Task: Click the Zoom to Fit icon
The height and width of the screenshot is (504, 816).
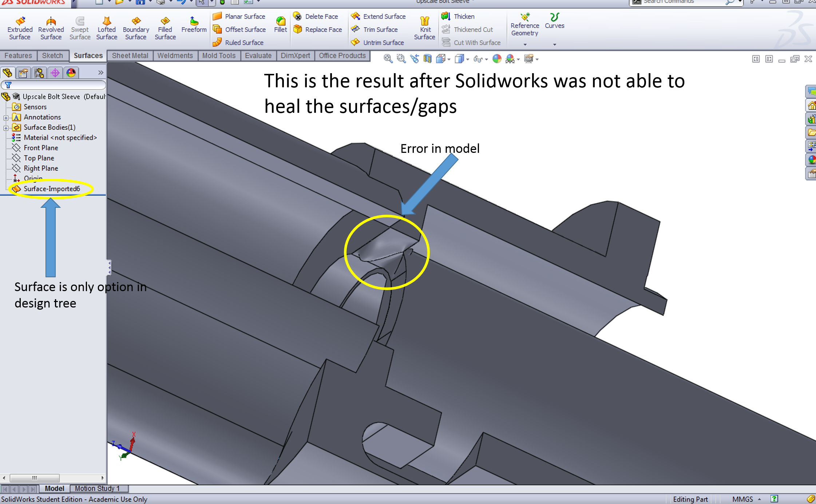Action: click(x=388, y=59)
